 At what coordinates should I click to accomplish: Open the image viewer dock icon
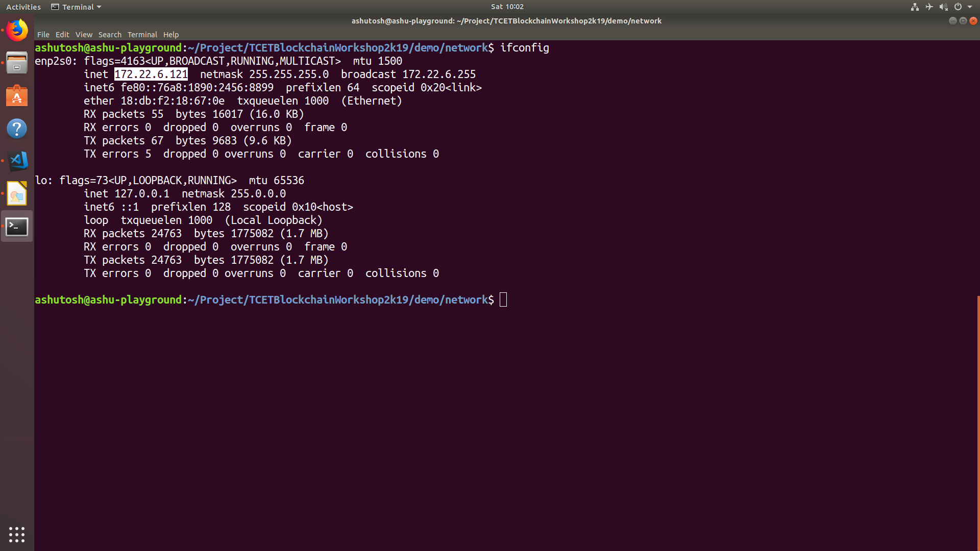pos(17,194)
